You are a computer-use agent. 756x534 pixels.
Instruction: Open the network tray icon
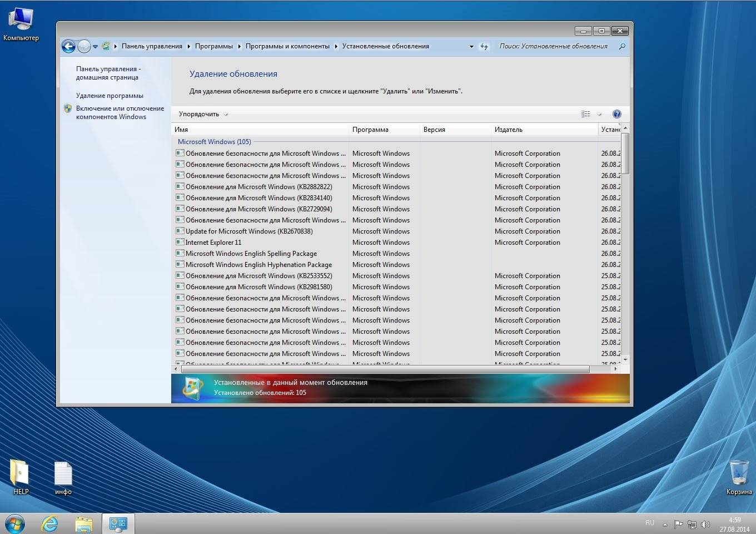692,524
